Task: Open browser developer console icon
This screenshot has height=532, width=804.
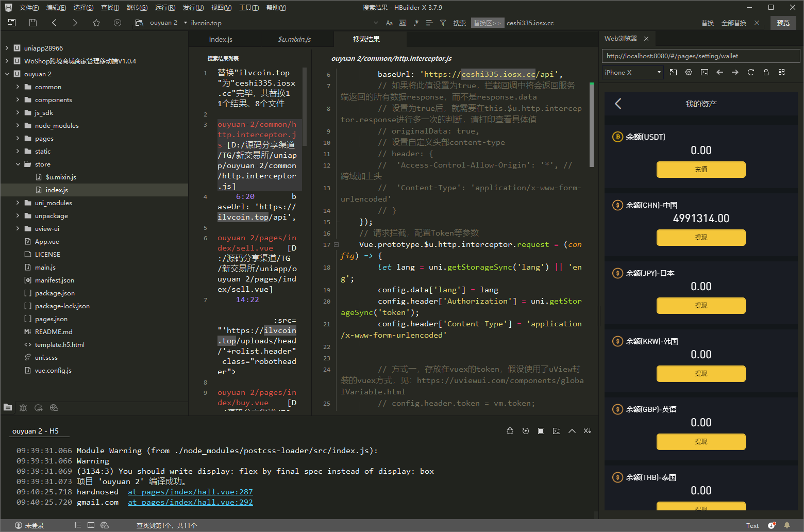Action: pyautogui.click(x=704, y=73)
